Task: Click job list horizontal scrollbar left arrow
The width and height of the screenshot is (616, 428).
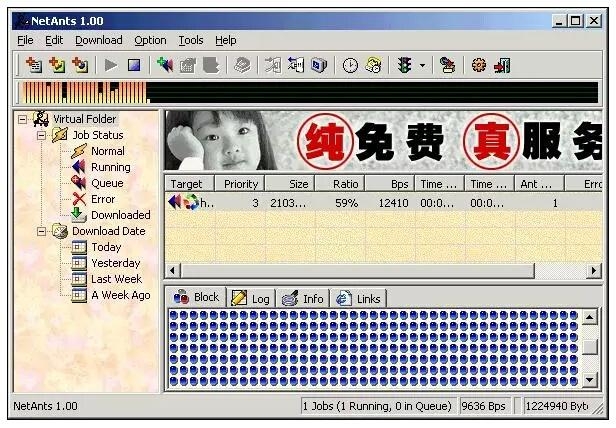Action: (x=172, y=271)
